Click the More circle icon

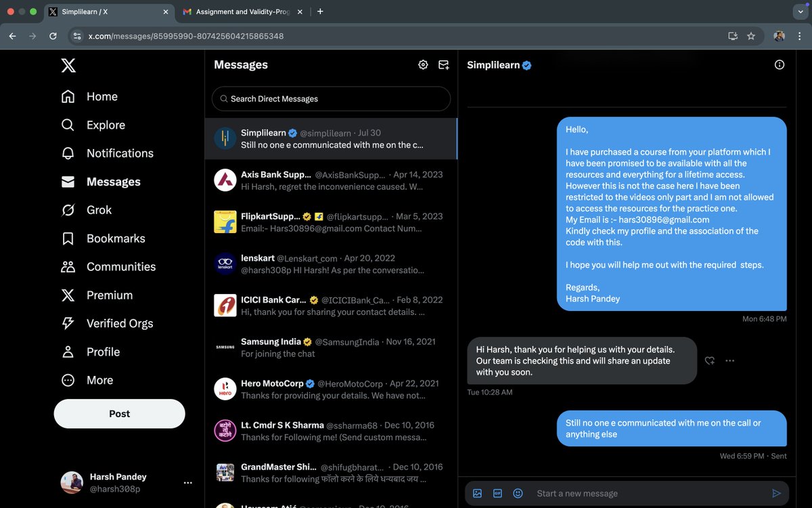68,381
